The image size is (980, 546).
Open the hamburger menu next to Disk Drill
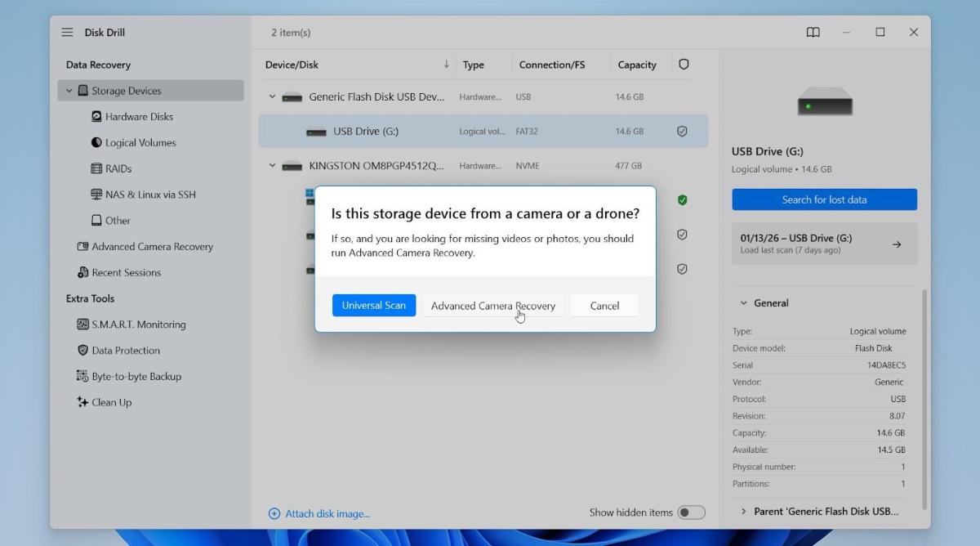[x=67, y=33]
